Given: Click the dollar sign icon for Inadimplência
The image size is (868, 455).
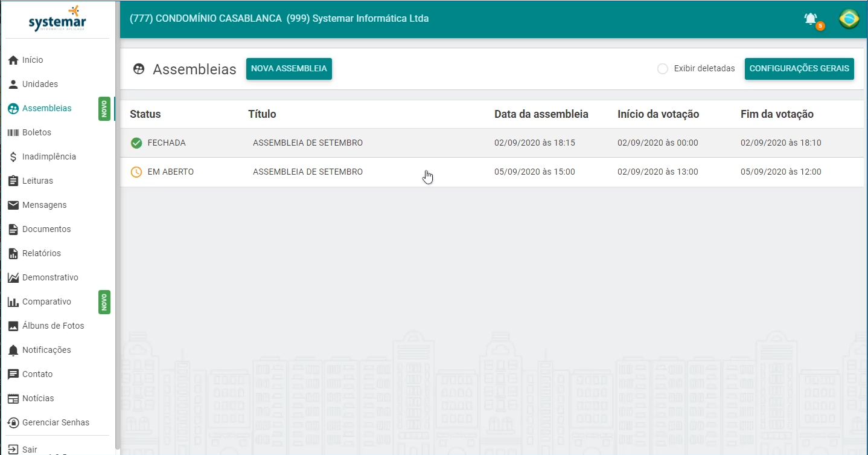Looking at the screenshot, I should point(13,157).
